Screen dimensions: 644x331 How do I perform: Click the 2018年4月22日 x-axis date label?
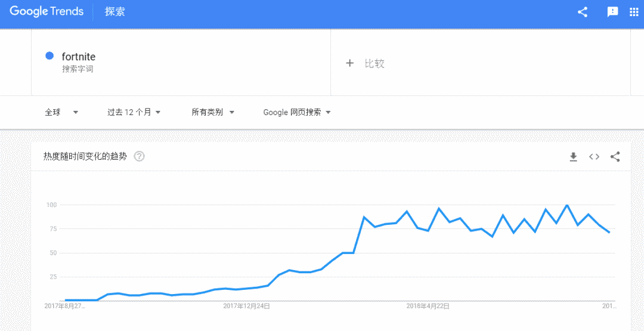[428, 306]
